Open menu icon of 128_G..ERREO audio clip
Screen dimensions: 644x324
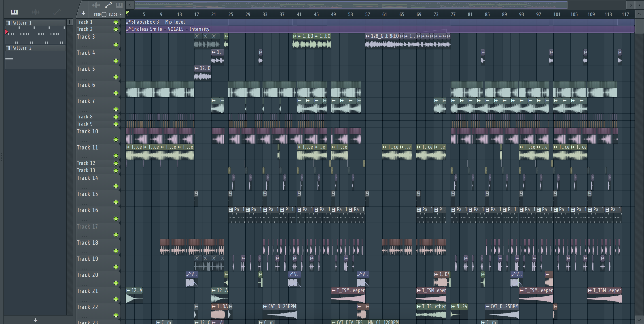pos(367,36)
